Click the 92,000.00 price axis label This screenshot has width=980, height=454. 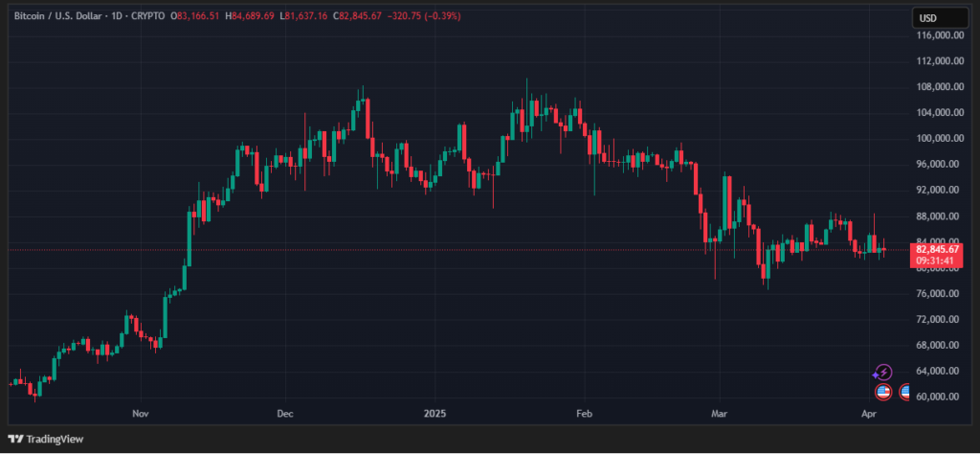coord(940,190)
